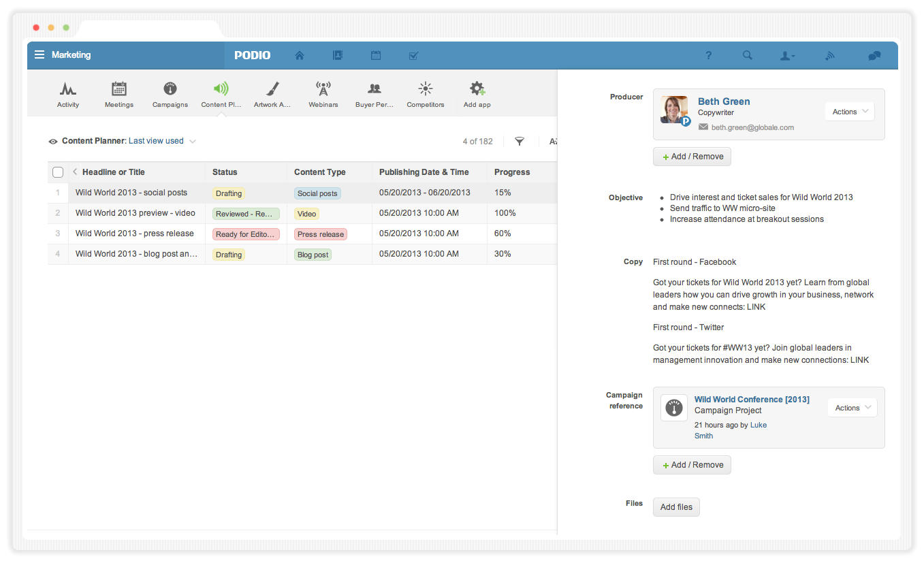The height and width of the screenshot is (563, 924).
Task: Expand the Last view used dropdown
Action: coord(193,142)
